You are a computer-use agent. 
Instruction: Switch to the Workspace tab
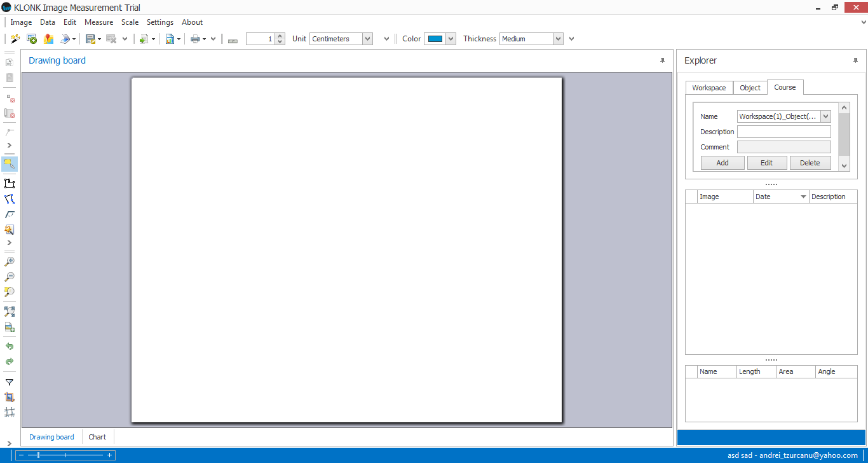pos(709,88)
